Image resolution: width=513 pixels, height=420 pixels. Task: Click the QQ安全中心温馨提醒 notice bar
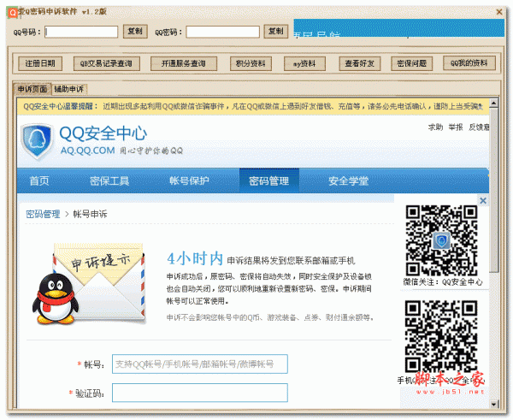click(253, 106)
